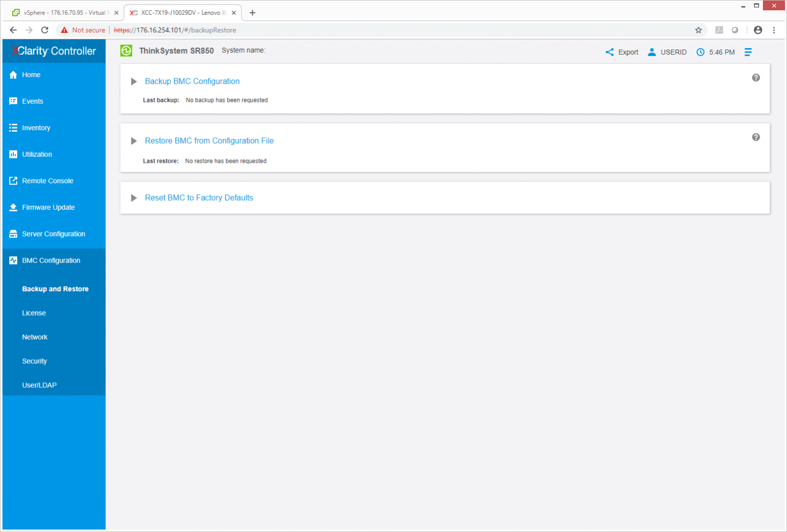This screenshot has width=787, height=532.
Task: Click the Firmware Update upload icon
Action: (x=13, y=207)
